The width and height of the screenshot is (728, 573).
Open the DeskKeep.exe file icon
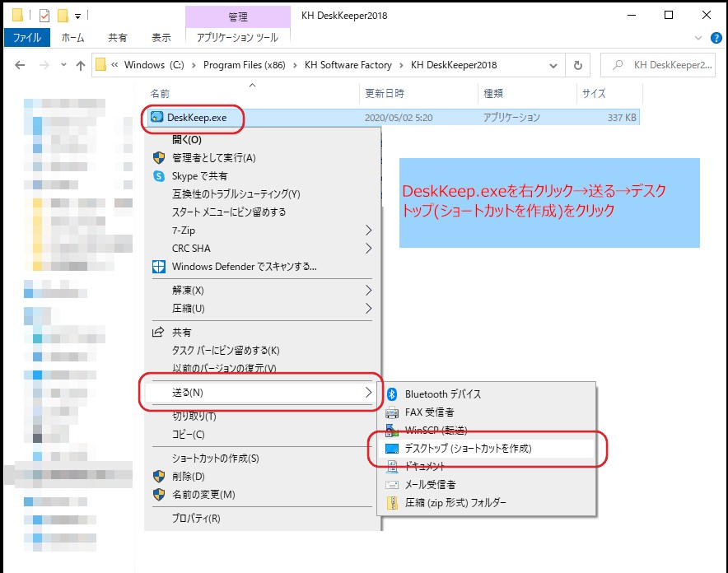157,118
